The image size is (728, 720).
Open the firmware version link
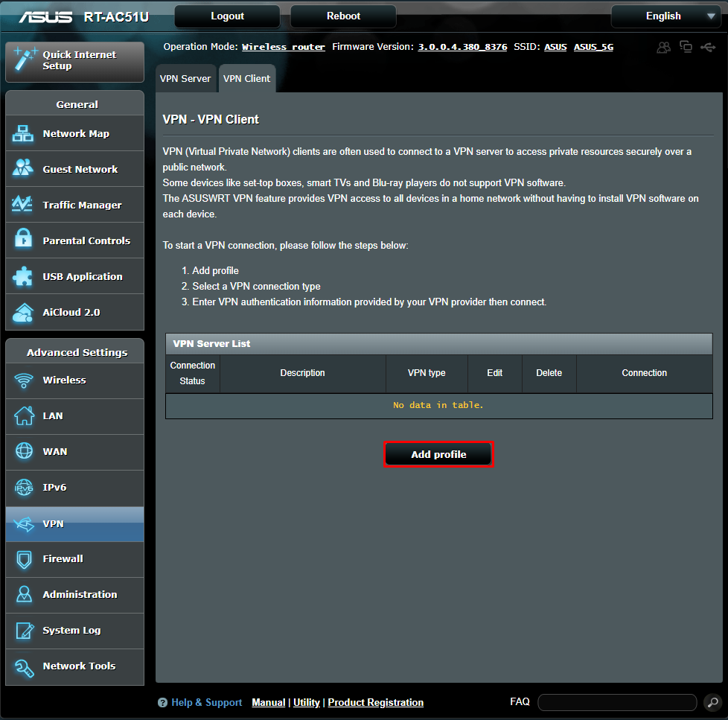[x=462, y=47]
